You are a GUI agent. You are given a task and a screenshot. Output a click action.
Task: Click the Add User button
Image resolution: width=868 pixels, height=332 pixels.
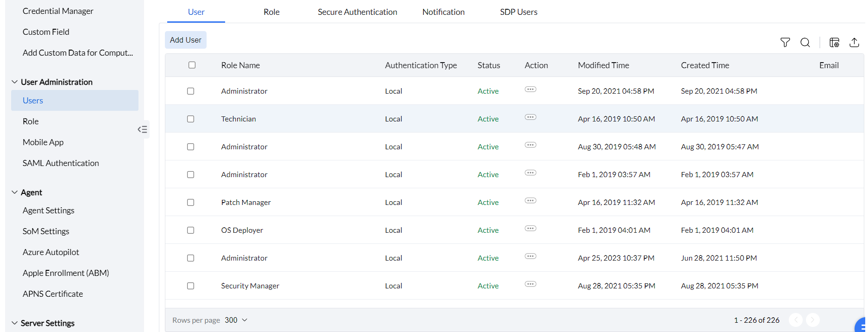pyautogui.click(x=186, y=40)
